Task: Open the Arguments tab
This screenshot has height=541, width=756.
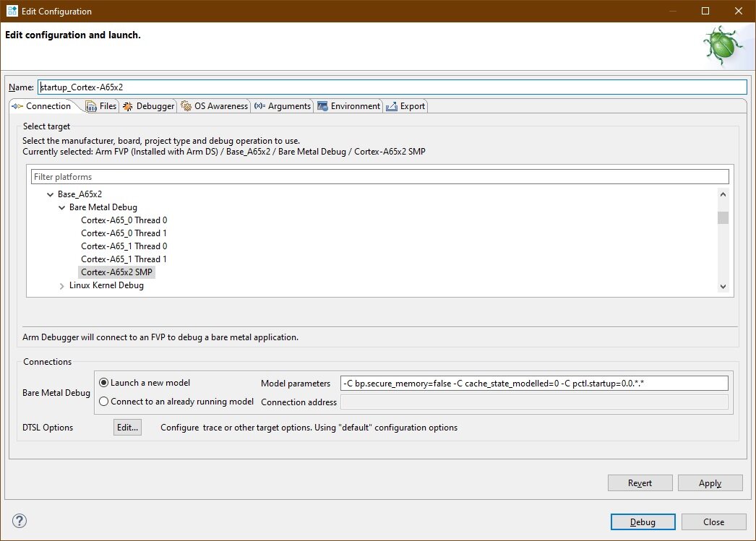Action: (283, 106)
